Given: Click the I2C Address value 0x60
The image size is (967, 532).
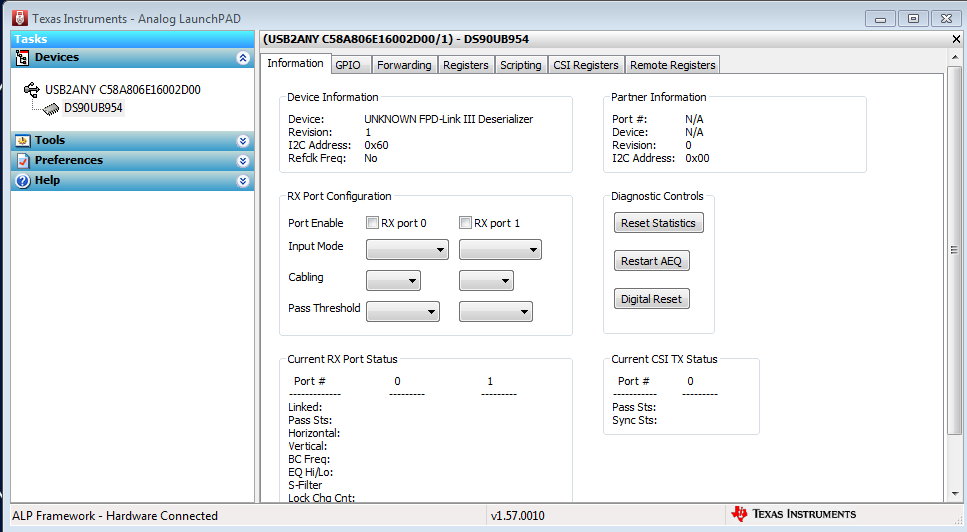Looking at the screenshot, I should (x=376, y=145).
